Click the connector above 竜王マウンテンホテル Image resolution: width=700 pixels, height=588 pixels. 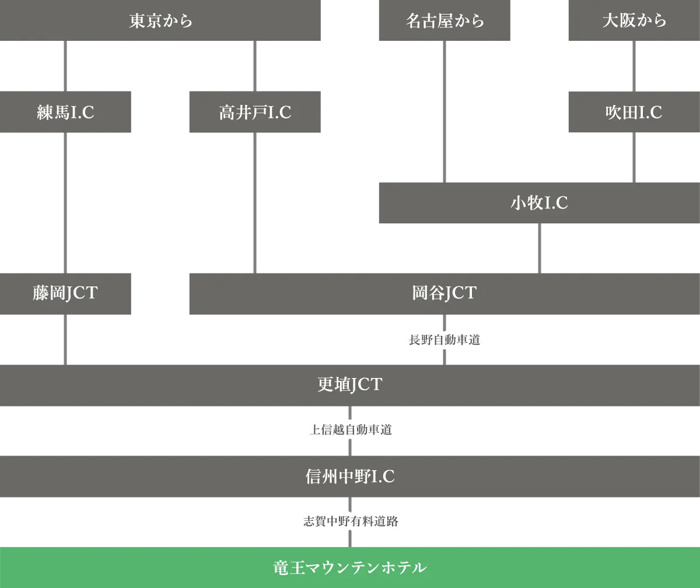click(x=350, y=540)
